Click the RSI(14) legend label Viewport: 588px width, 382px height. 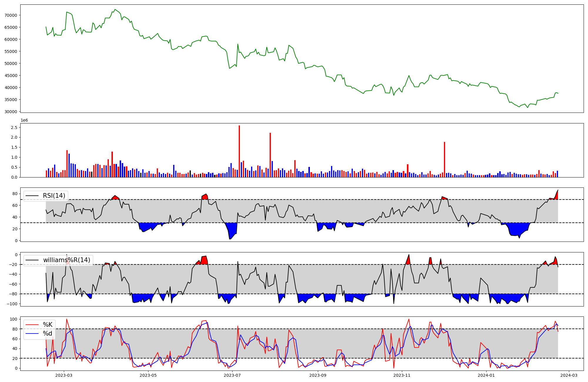pyautogui.click(x=54, y=196)
